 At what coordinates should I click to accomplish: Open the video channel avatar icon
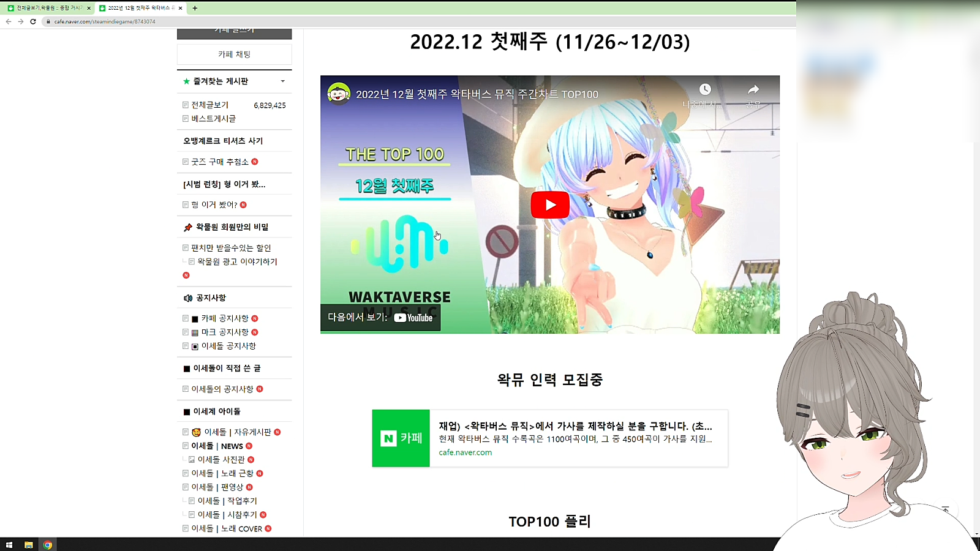pos(339,94)
